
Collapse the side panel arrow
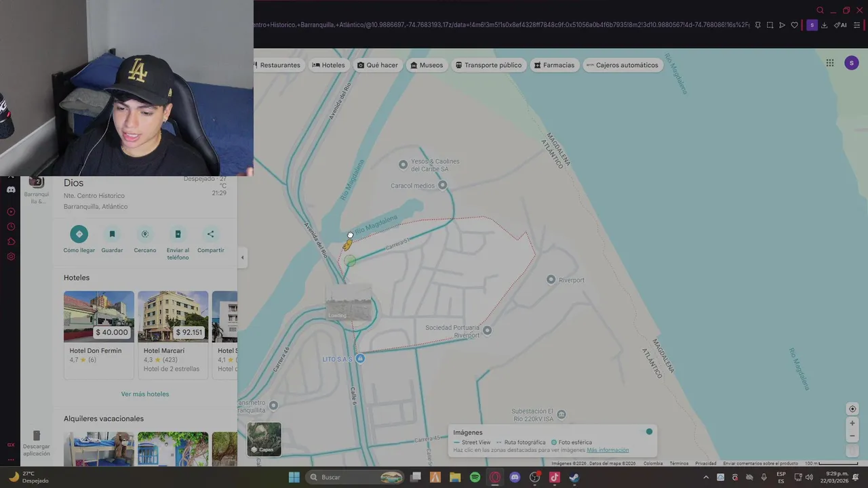(243, 258)
